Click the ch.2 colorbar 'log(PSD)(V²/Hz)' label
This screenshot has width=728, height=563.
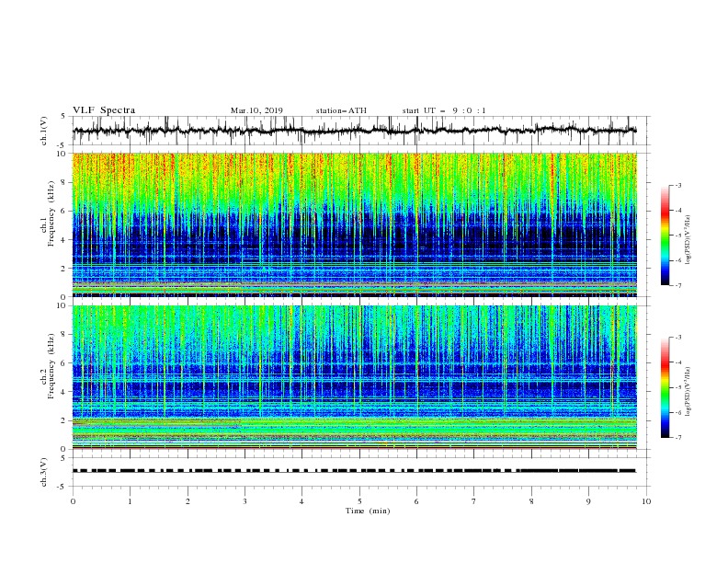pos(688,392)
